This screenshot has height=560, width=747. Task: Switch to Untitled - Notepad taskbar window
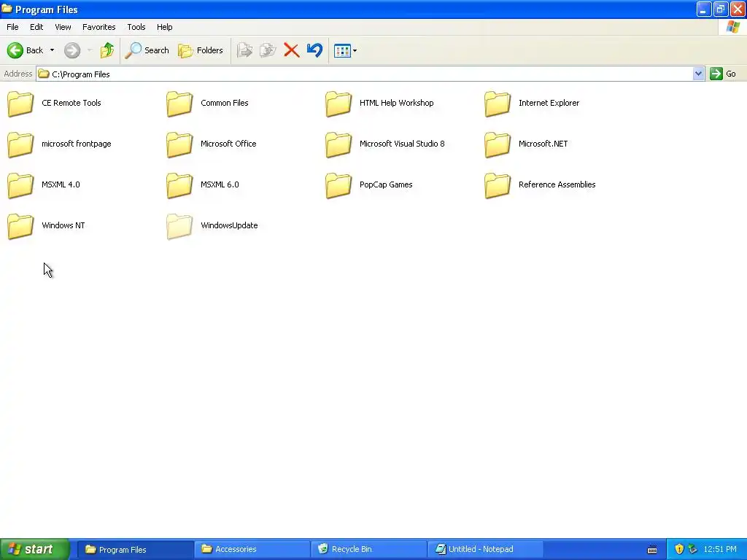pyautogui.click(x=485, y=549)
